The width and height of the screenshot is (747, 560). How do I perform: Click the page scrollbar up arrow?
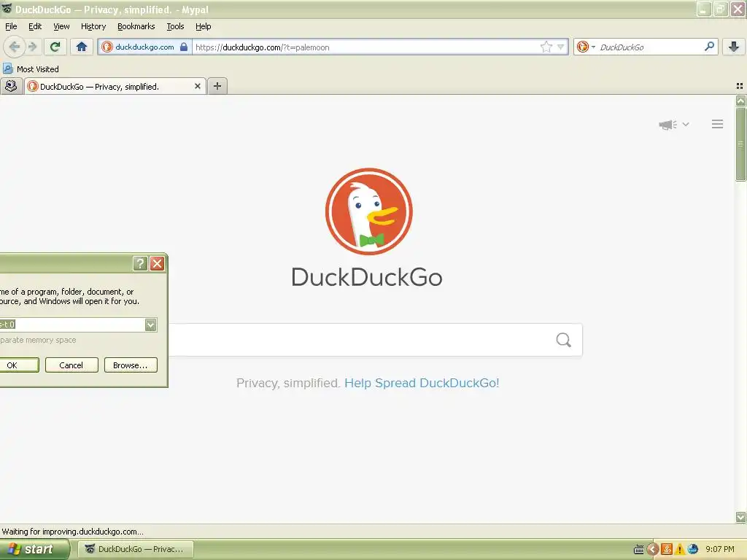click(740, 101)
